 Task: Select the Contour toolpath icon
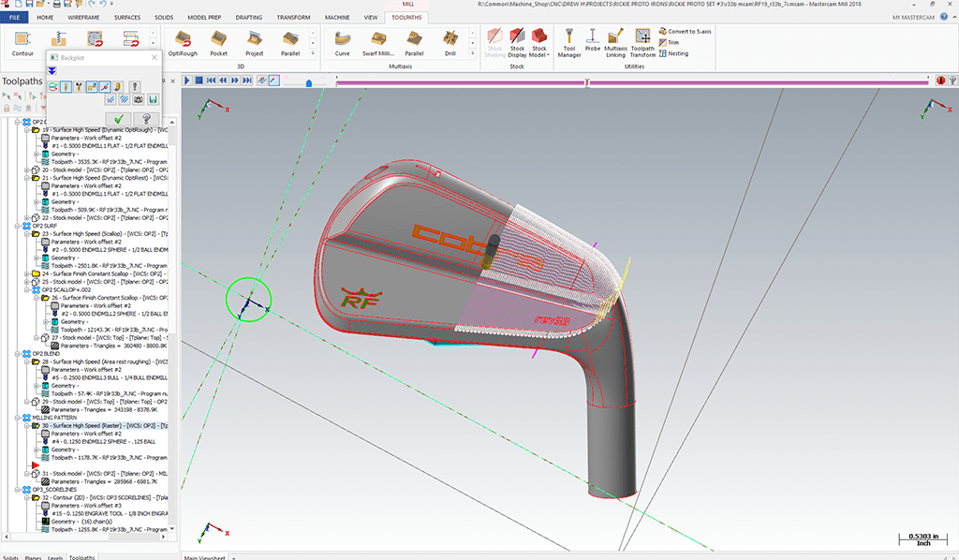[22, 43]
